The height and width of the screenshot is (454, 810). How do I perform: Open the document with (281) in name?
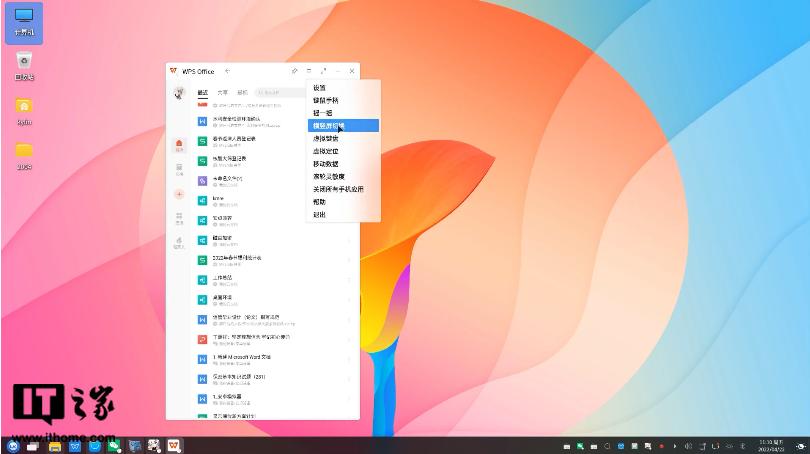(276, 379)
